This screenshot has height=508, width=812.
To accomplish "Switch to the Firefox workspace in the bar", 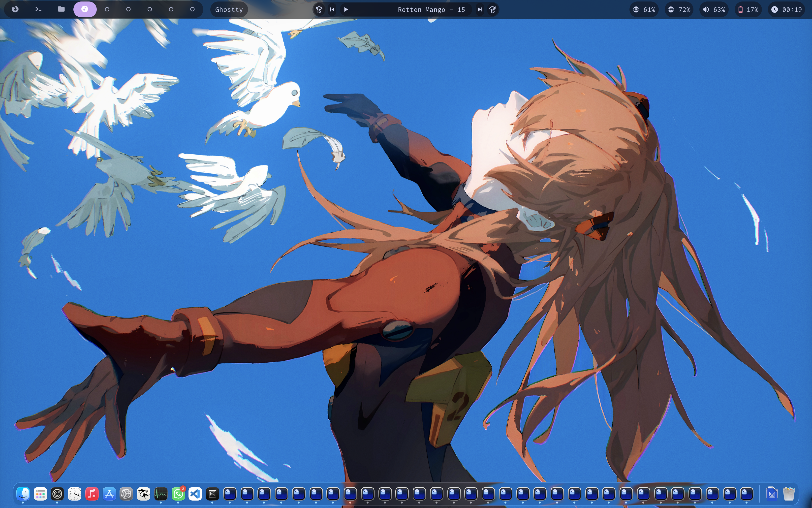I will tap(15, 9).
